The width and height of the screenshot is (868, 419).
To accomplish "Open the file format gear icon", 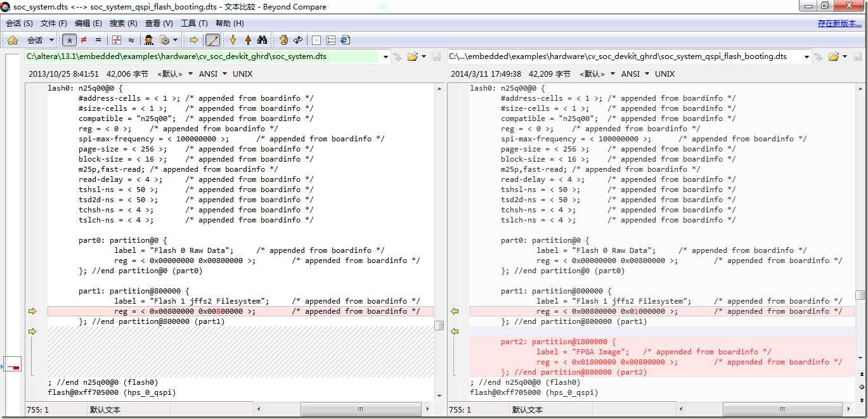I will click(165, 40).
